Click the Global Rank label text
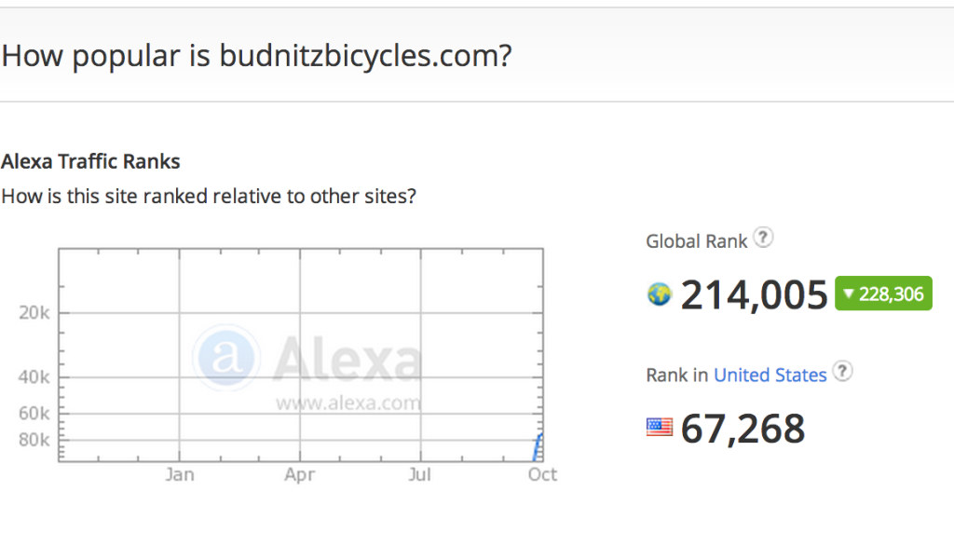954x560 pixels. pos(697,241)
